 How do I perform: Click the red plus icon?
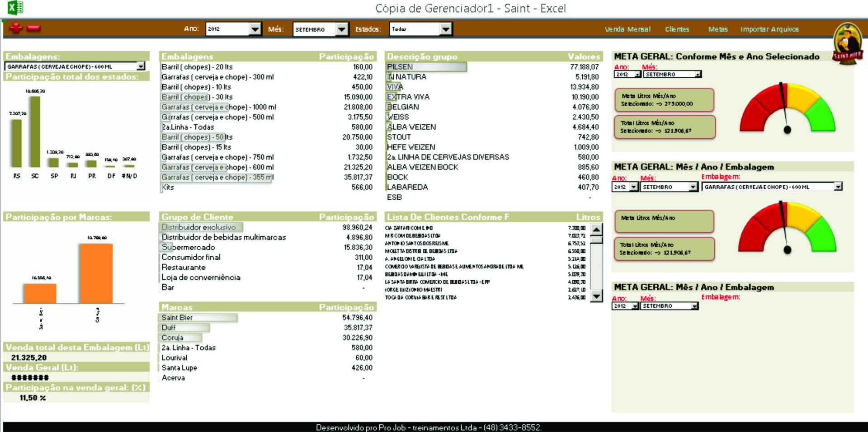tap(16, 28)
